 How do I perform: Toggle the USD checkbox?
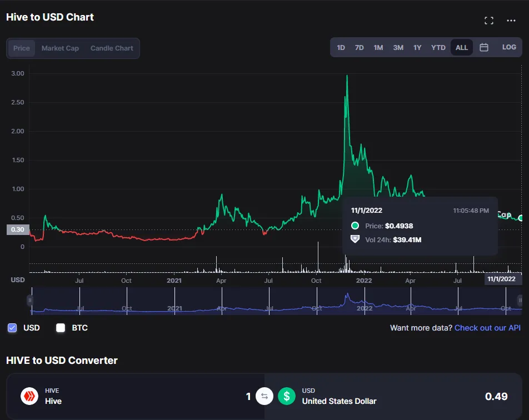click(12, 328)
